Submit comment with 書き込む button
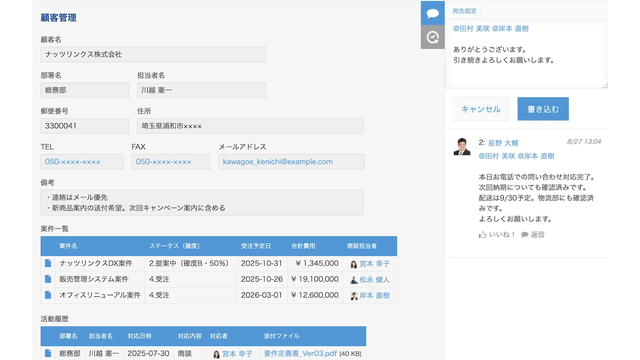Screen dimensions: 640x360 543,109
